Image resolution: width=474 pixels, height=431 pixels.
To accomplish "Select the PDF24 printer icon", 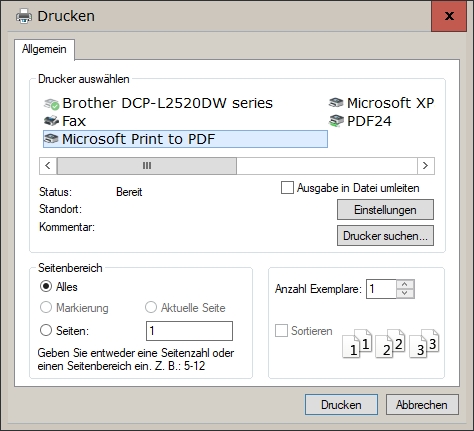I will click(336, 121).
